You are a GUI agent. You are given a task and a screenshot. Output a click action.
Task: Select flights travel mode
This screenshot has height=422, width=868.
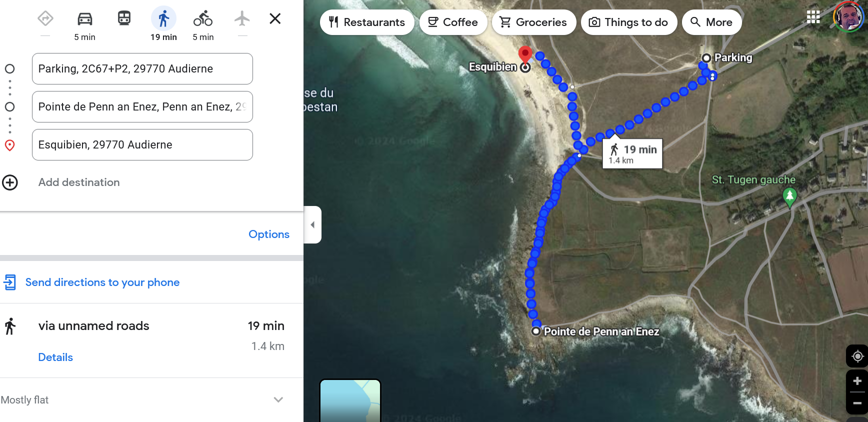click(x=242, y=19)
